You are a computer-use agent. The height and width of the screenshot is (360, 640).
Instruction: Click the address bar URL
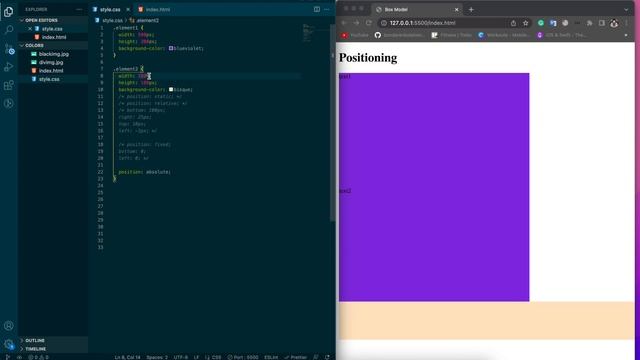[x=422, y=23]
